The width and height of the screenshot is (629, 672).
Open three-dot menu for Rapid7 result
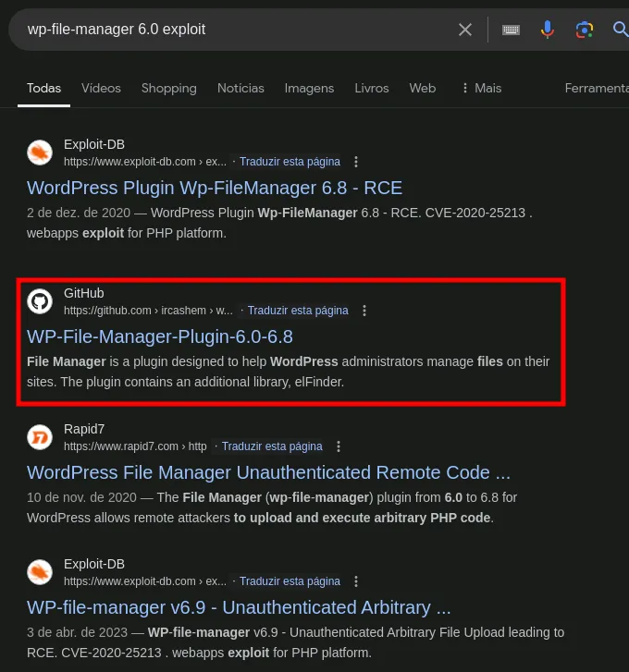point(339,446)
